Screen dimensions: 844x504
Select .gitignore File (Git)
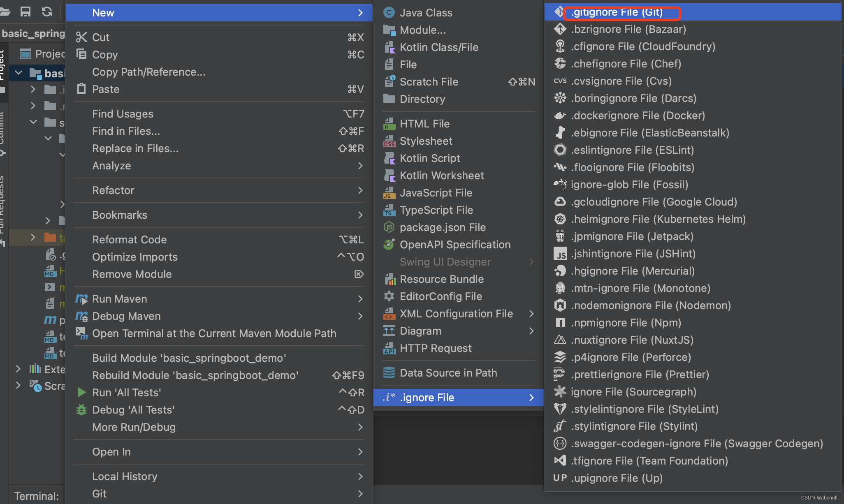click(x=693, y=12)
